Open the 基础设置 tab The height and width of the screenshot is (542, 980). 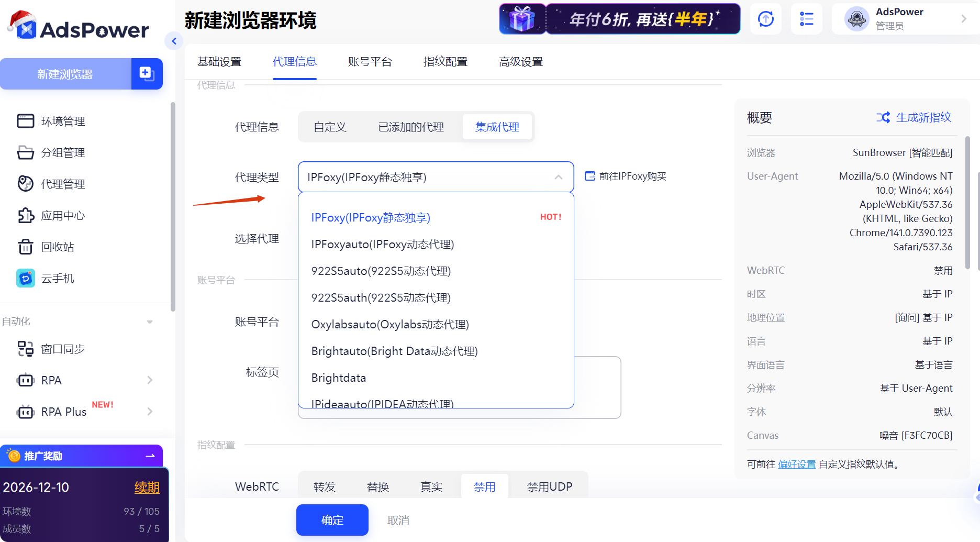click(219, 62)
